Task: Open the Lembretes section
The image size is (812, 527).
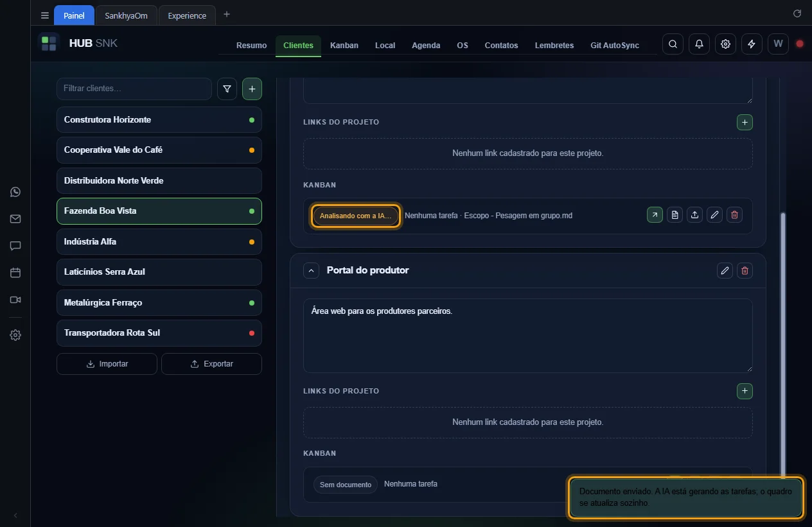Action: coord(554,46)
